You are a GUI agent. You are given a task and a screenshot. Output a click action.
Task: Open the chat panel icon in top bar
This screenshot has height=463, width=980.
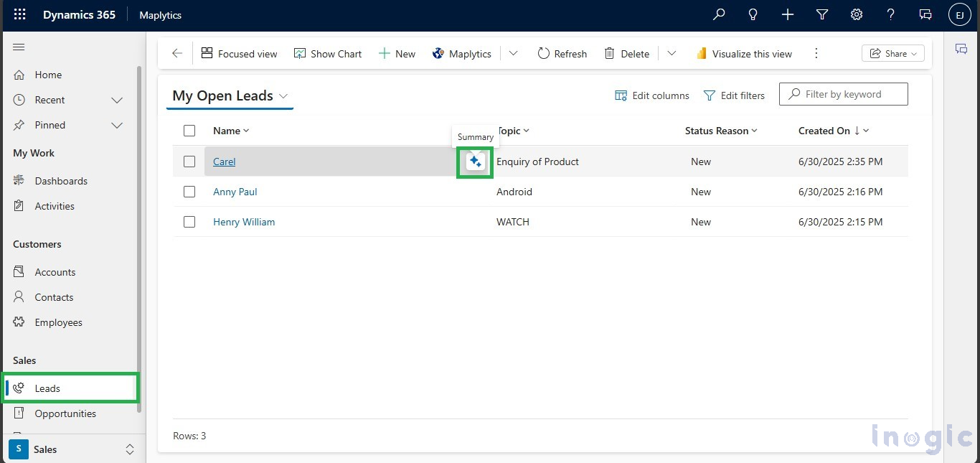[x=925, y=14]
